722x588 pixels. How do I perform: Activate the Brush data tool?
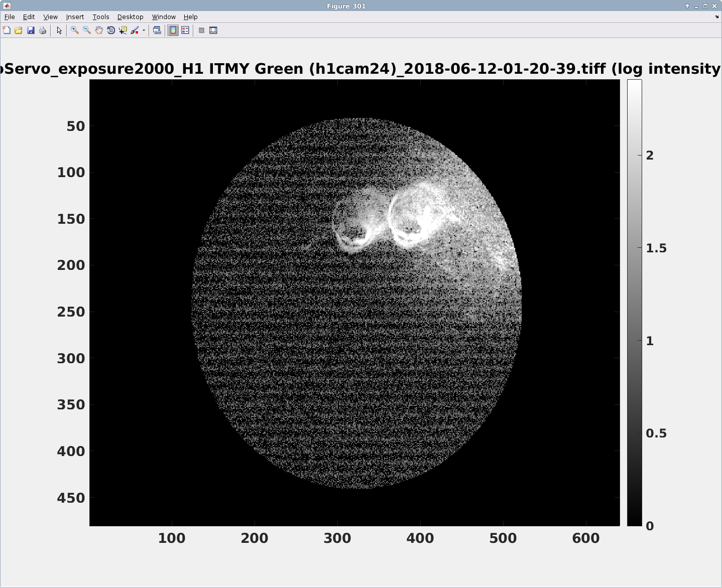[x=135, y=31]
